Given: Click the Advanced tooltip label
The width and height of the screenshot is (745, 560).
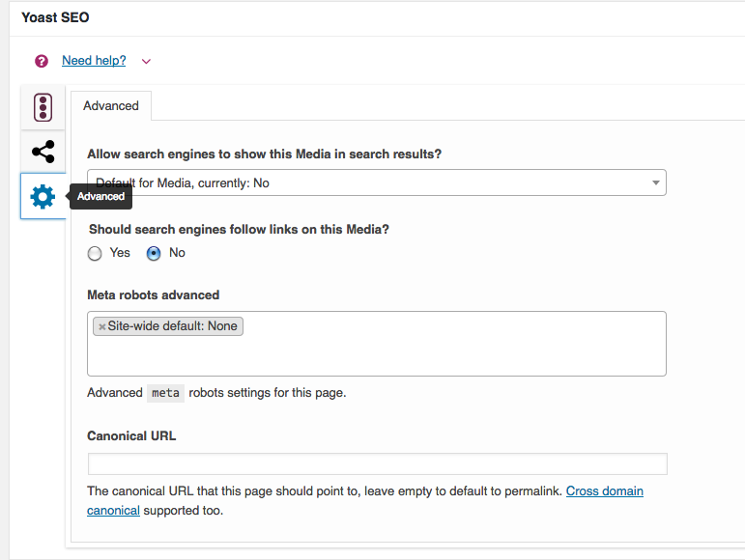Looking at the screenshot, I should tap(100, 197).
